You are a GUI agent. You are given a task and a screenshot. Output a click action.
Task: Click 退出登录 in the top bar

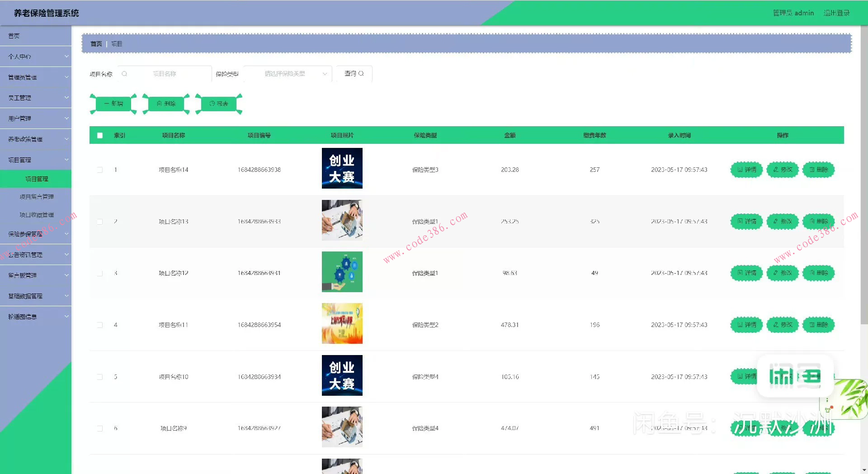click(x=836, y=13)
